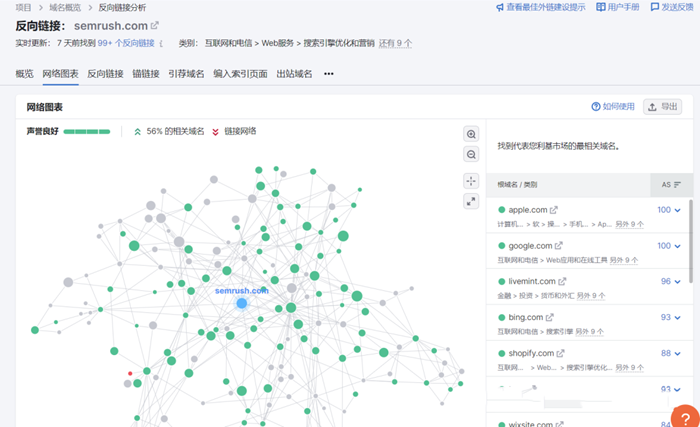The height and width of the screenshot is (427, 700).
Task: Open livemint.com external link icon
Action: pyautogui.click(x=562, y=281)
